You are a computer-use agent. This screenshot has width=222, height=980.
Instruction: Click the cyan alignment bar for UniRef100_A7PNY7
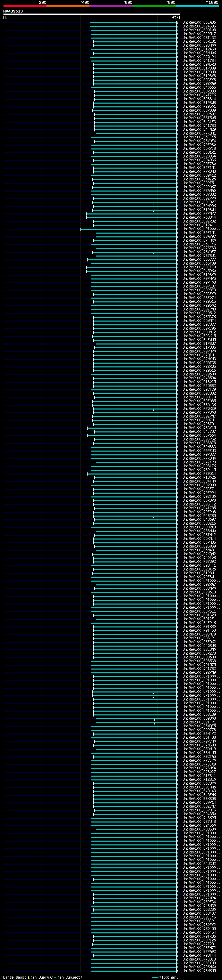click(x=132, y=213)
